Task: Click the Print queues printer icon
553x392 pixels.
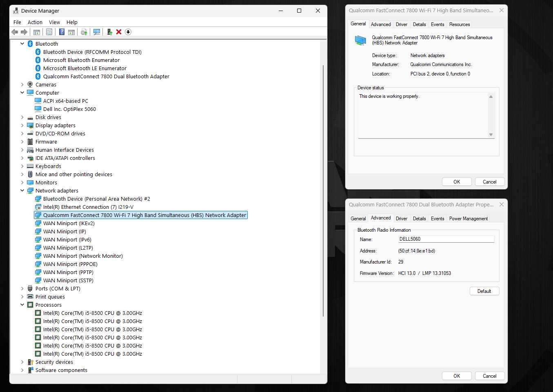Action: coord(30,297)
